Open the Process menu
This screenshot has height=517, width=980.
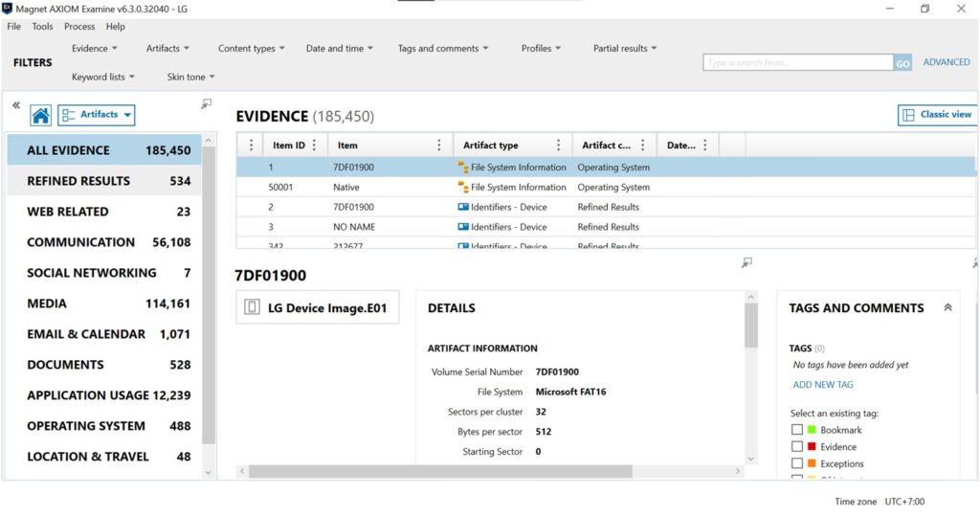click(x=79, y=26)
